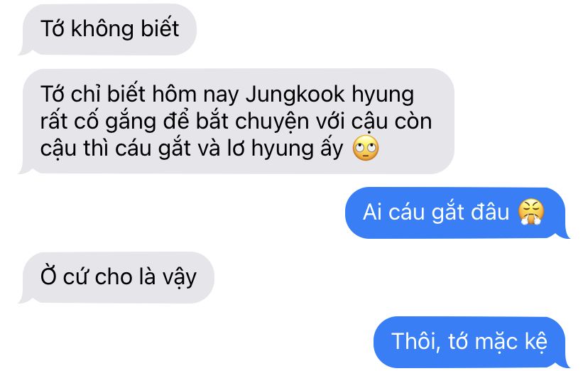The width and height of the screenshot is (588, 371).
Task: Select the 'Thôi, tớ mặc kệ' blue bubble
Action: coord(472,342)
